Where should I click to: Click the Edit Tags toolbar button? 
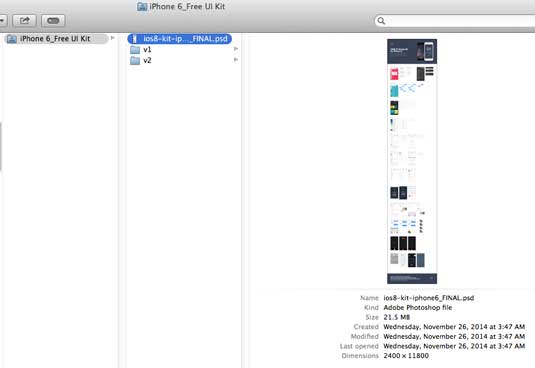(53, 21)
